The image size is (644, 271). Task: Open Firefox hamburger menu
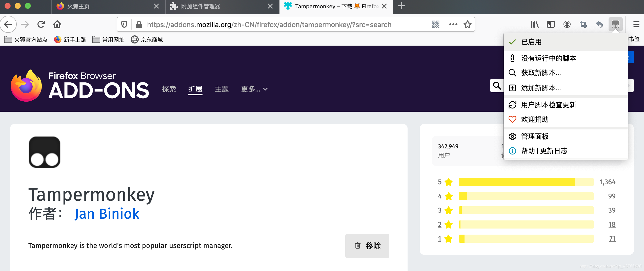pos(636,25)
